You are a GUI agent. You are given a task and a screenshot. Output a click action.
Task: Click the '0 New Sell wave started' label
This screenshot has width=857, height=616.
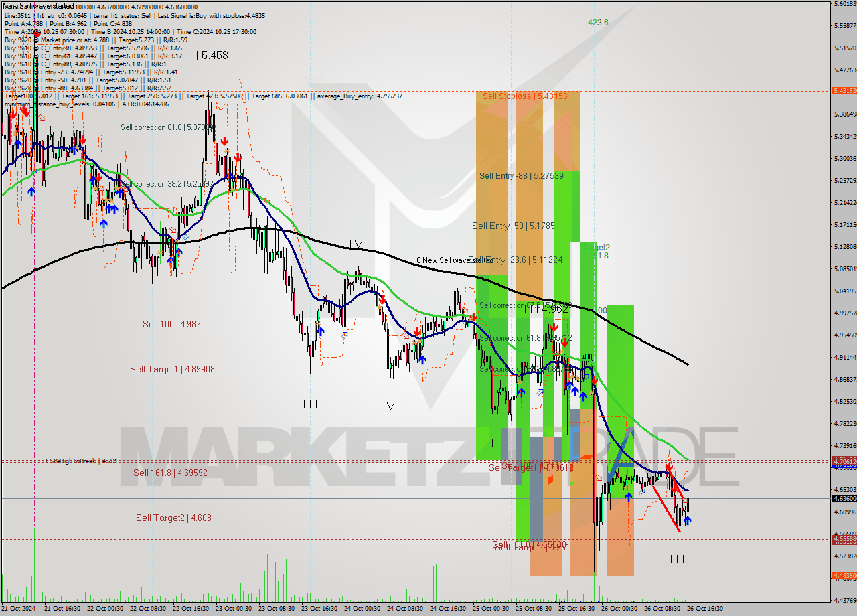click(x=455, y=260)
